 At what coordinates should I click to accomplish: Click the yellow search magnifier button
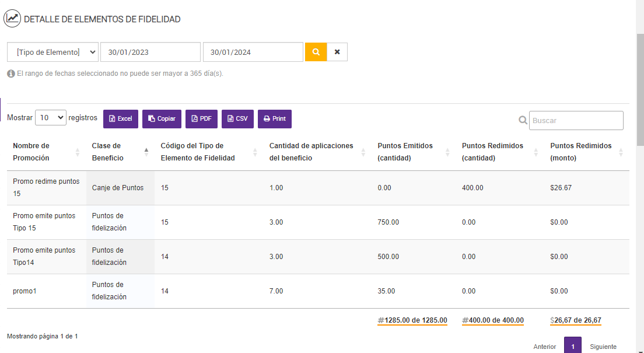pos(316,52)
